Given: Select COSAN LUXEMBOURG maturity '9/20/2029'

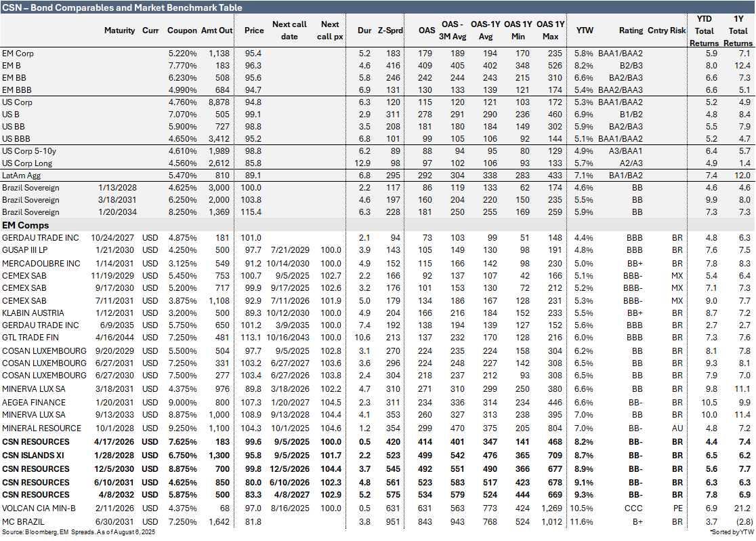Looking at the screenshot, I should 114,351.
